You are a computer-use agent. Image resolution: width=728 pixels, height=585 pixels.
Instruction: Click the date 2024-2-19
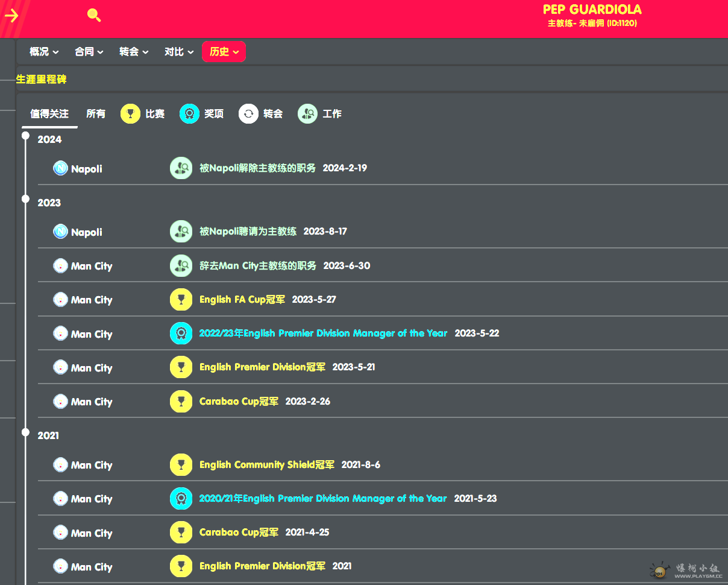click(x=345, y=168)
